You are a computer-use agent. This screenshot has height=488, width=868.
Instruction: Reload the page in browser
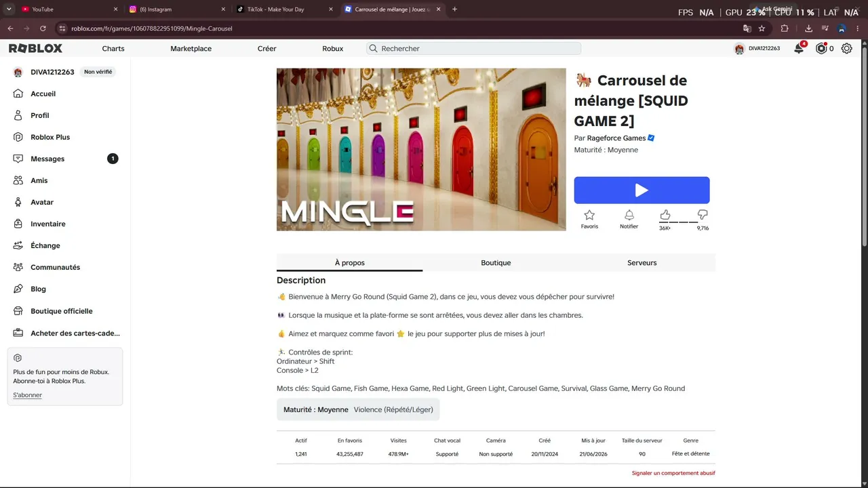click(43, 28)
